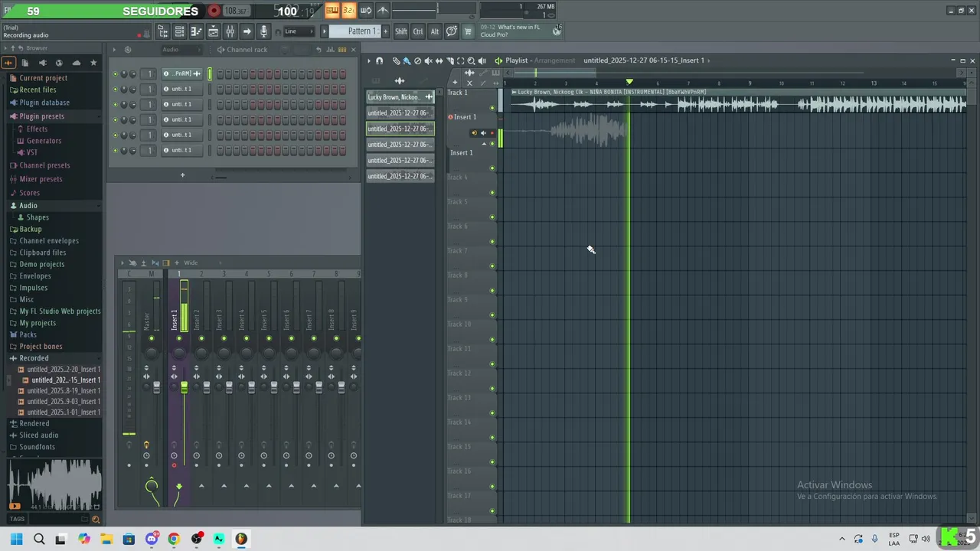The width and height of the screenshot is (980, 551).
Task: Switch to Browser globe tab
Action: pyautogui.click(x=59, y=63)
